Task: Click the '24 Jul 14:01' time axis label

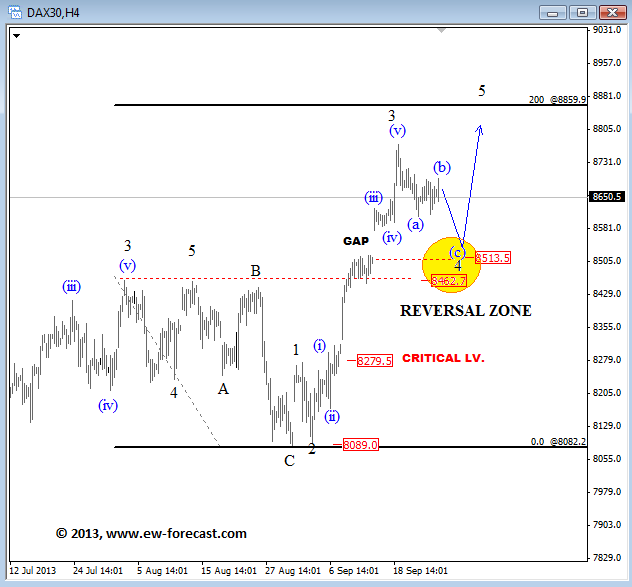Action: pos(98,570)
